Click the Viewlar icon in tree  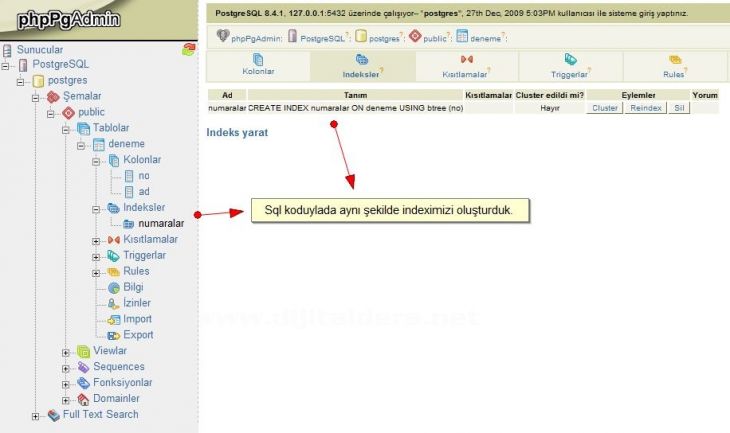point(83,351)
